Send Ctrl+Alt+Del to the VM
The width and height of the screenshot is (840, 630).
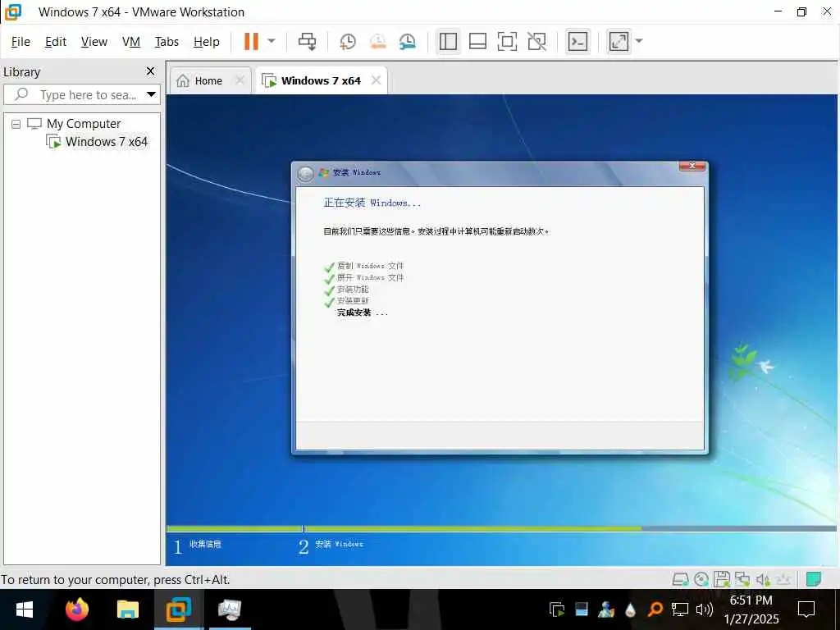[307, 41]
